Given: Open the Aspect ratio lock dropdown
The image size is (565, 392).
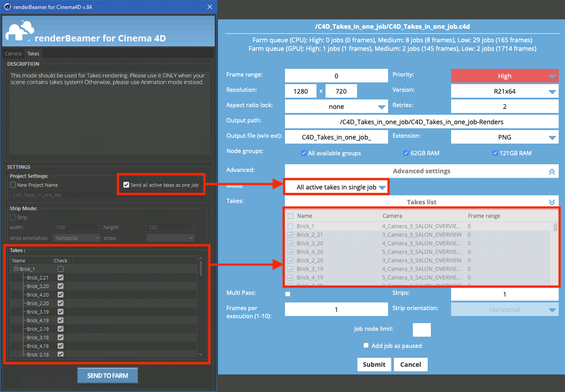Looking at the screenshot, I should tap(336, 107).
